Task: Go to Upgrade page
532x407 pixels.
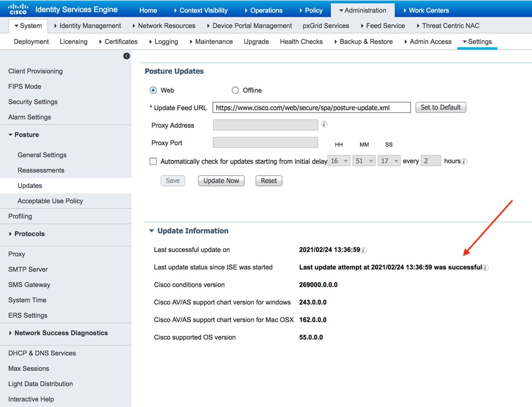Action: 256,41
